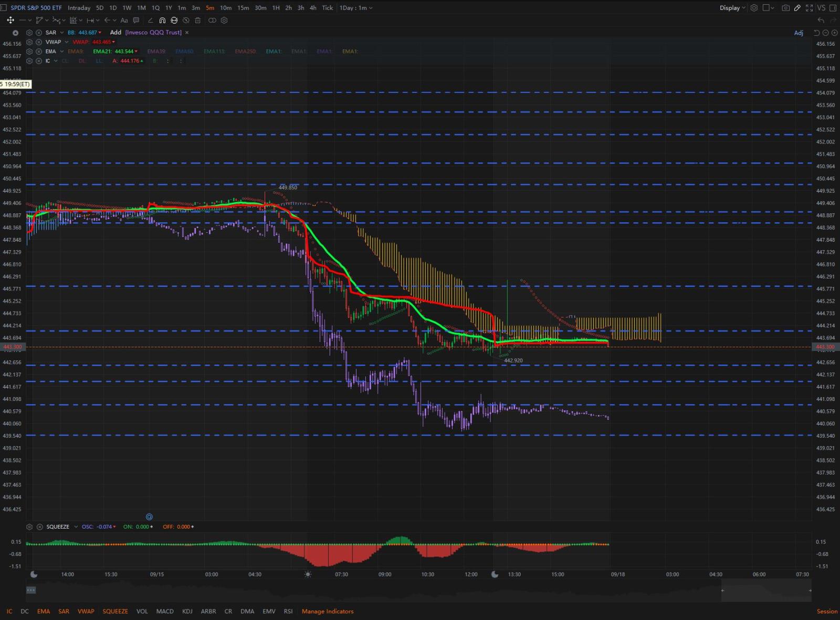Open chart settings hexagon near Display
The height and width of the screenshot is (620, 840).
coord(754,8)
